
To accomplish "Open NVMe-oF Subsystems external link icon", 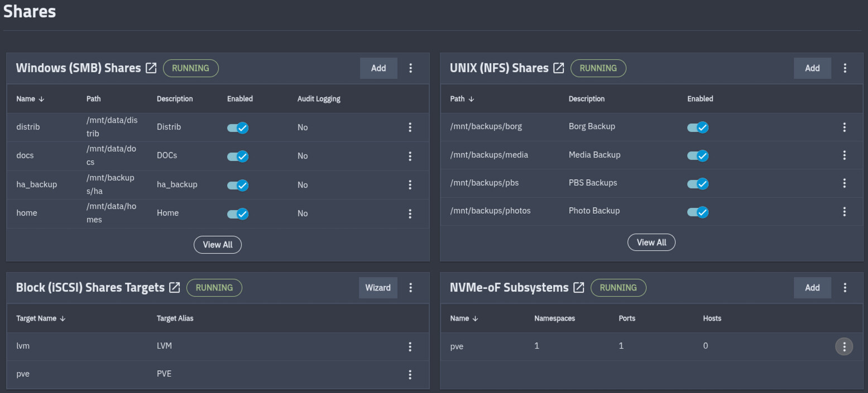I will (579, 287).
